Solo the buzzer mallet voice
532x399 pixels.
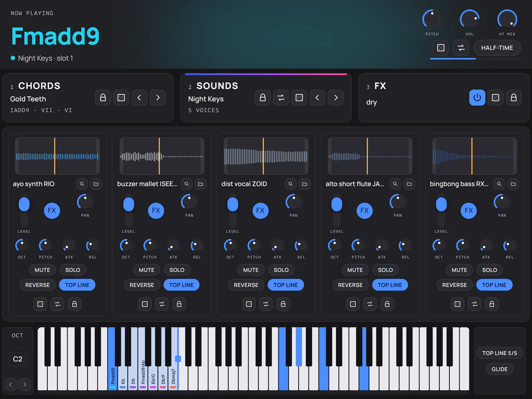click(x=177, y=270)
